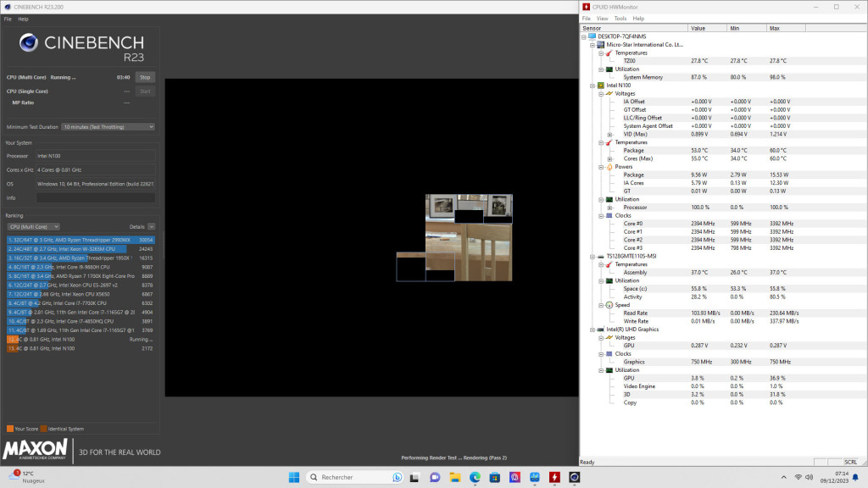Select the TZ00 temperature row
868x488 pixels.
pyautogui.click(x=724, y=61)
